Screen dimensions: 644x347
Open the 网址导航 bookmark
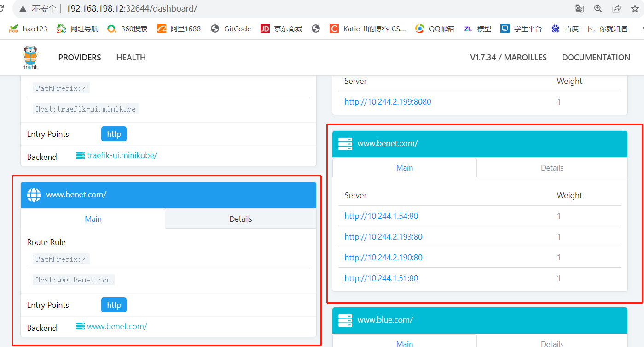(77, 29)
